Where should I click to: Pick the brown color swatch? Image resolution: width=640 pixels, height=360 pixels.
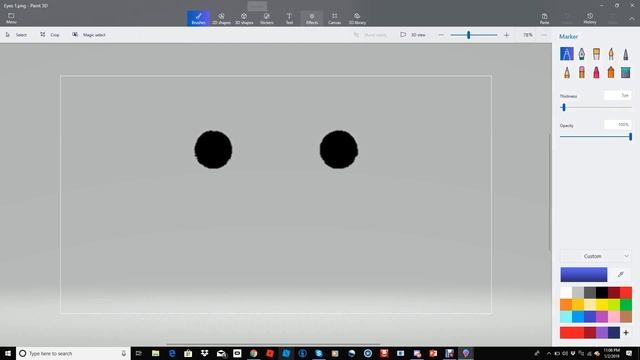tap(626, 316)
